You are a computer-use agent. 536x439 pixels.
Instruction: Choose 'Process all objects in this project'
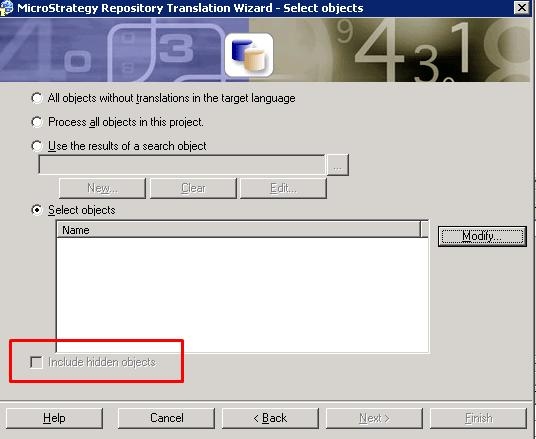tap(37, 122)
